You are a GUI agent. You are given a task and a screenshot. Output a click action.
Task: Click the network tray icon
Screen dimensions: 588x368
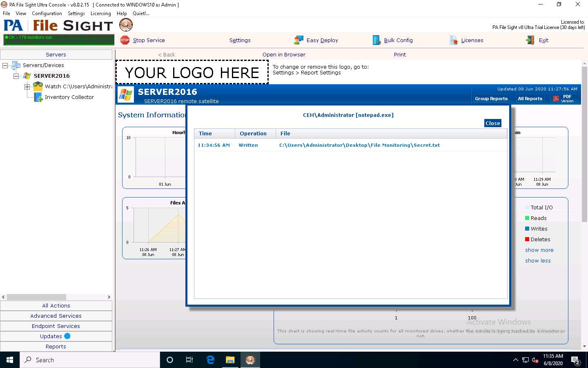(526, 360)
